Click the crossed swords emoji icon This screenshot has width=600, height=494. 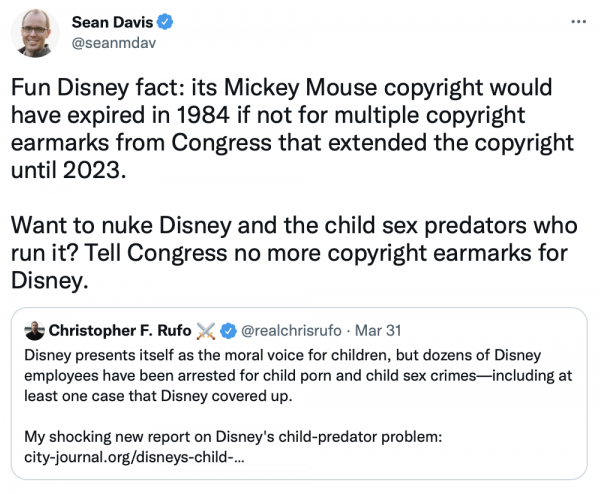pos(206,330)
